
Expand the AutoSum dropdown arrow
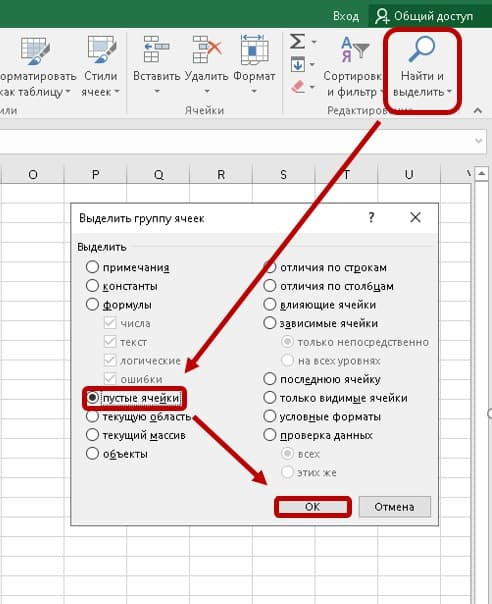coord(314,42)
